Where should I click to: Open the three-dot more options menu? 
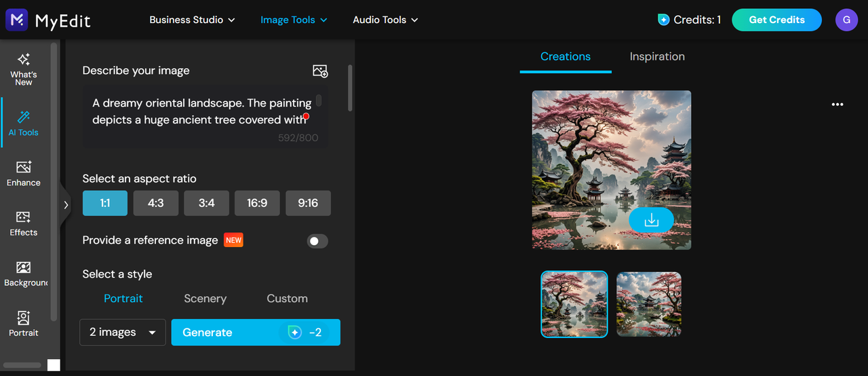click(837, 105)
